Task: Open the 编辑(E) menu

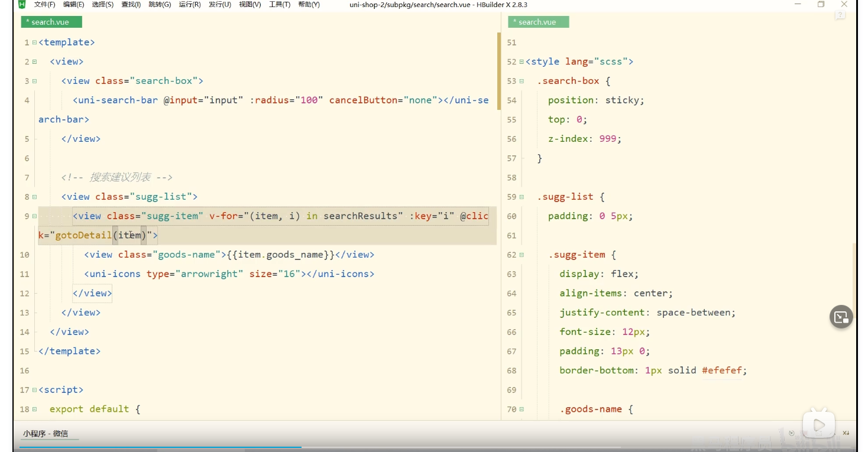Action: 73,4
